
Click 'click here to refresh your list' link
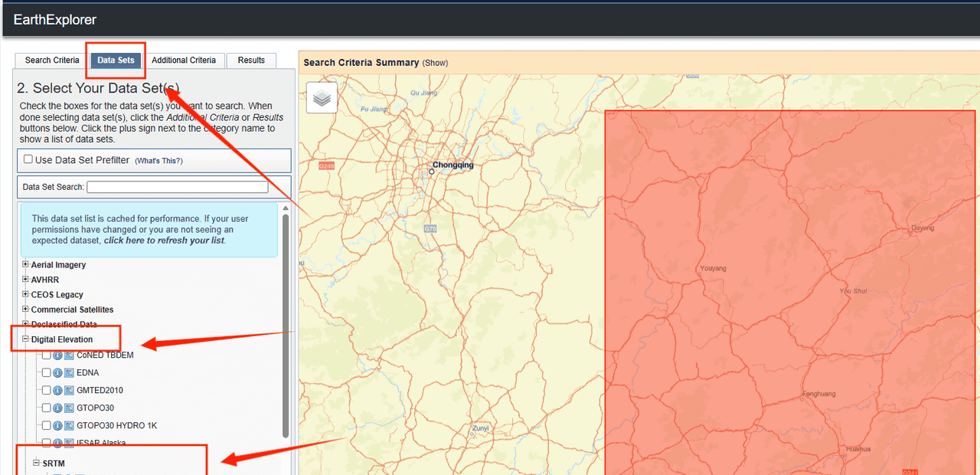[164, 241]
